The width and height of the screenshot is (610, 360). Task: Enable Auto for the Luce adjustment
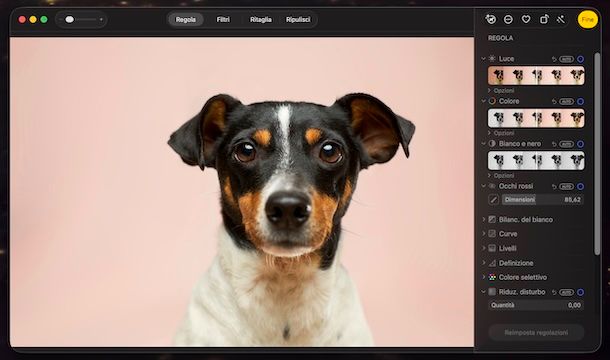coord(566,59)
